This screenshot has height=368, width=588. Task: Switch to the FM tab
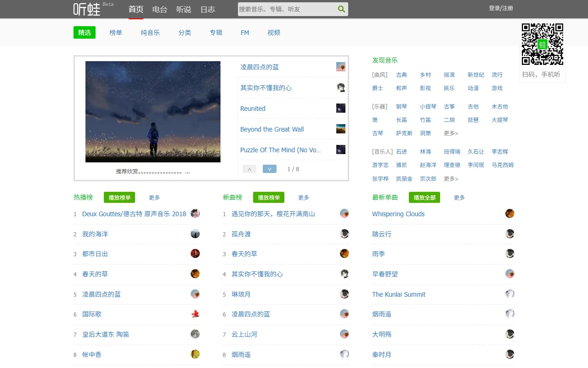(245, 33)
